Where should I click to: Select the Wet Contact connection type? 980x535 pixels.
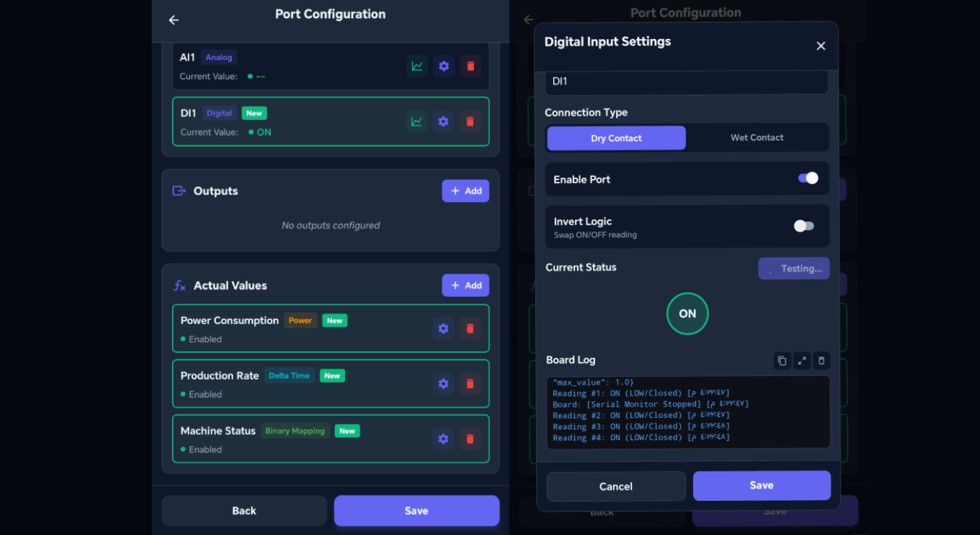[x=757, y=138]
